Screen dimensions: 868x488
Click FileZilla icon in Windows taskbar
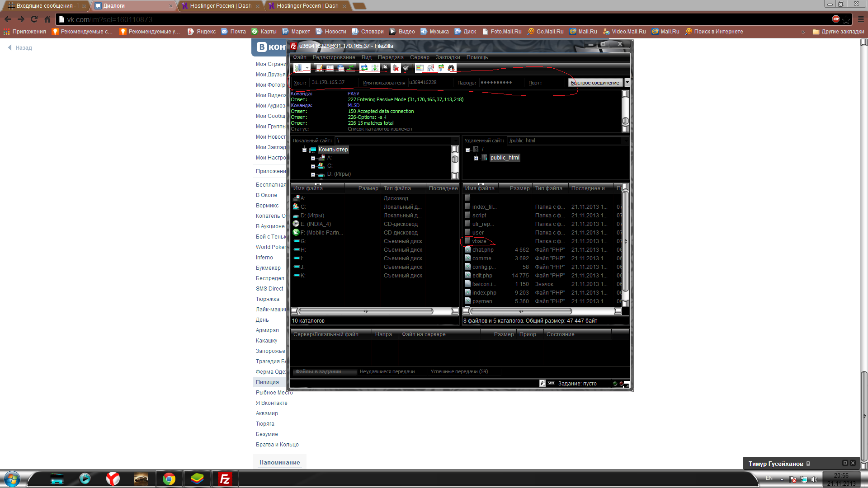pos(225,479)
